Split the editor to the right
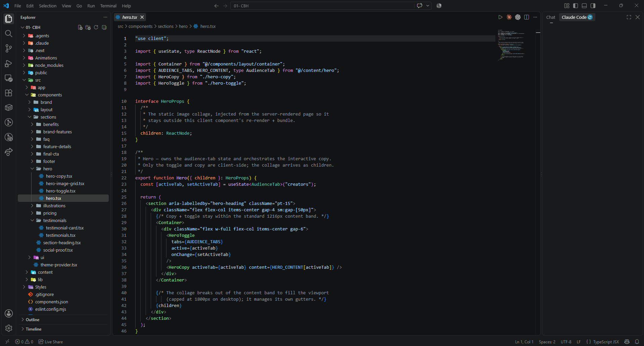 coord(527,17)
